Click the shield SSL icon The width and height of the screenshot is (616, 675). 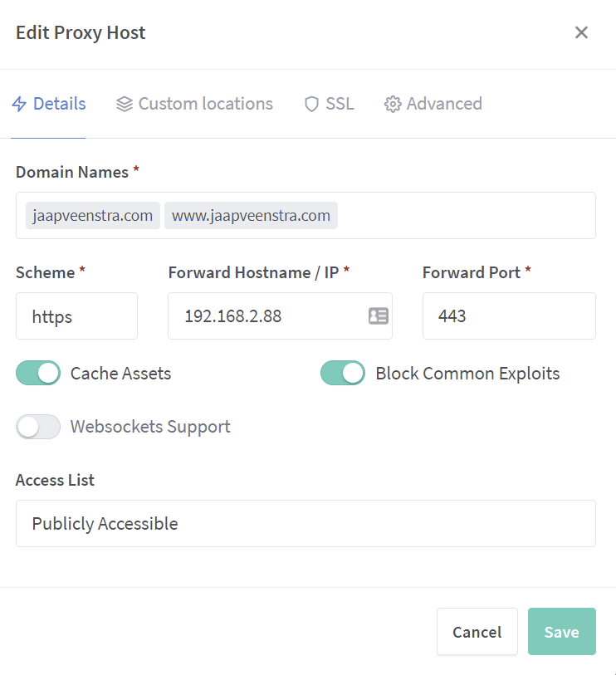311,105
